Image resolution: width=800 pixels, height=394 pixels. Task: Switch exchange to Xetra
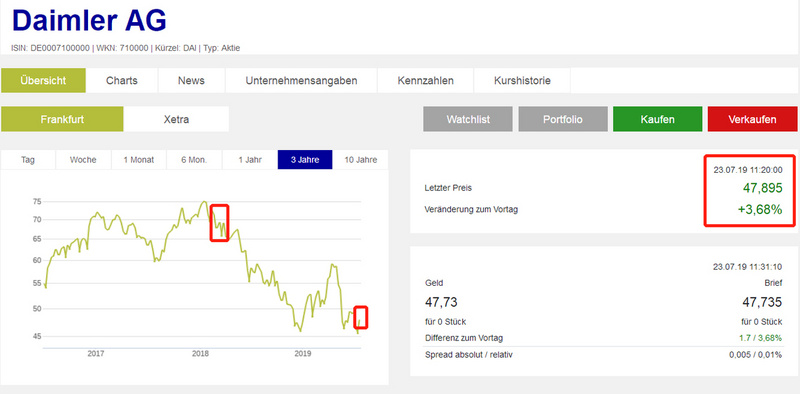[176, 119]
